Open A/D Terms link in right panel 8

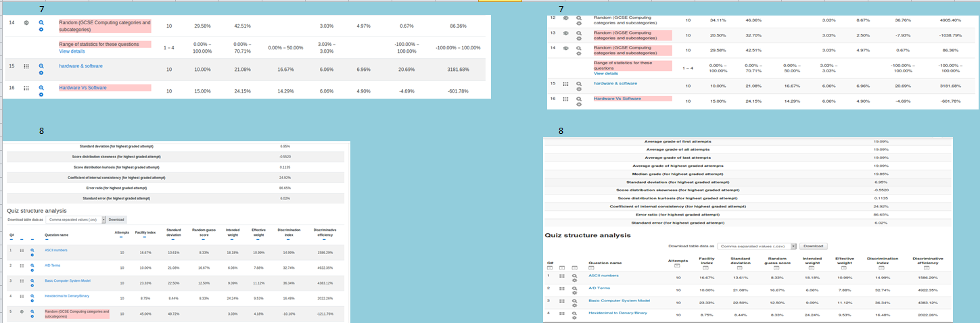(599, 288)
